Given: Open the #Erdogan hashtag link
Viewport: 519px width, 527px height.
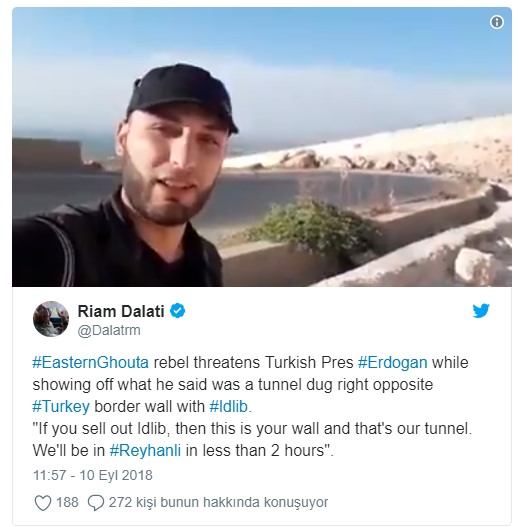Looking at the screenshot, I should [x=393, y=363].
